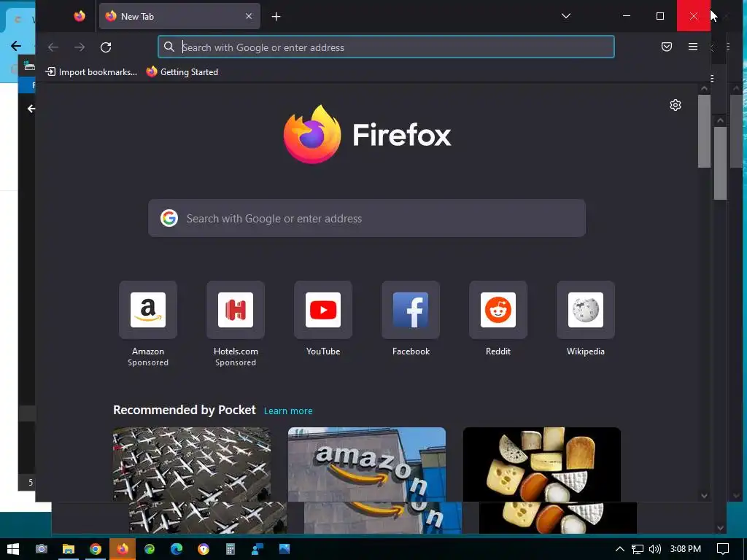Click the search magnifier icon in address bar
The width and height of the screenshot is (747, 560).
(x=169, y=47)
